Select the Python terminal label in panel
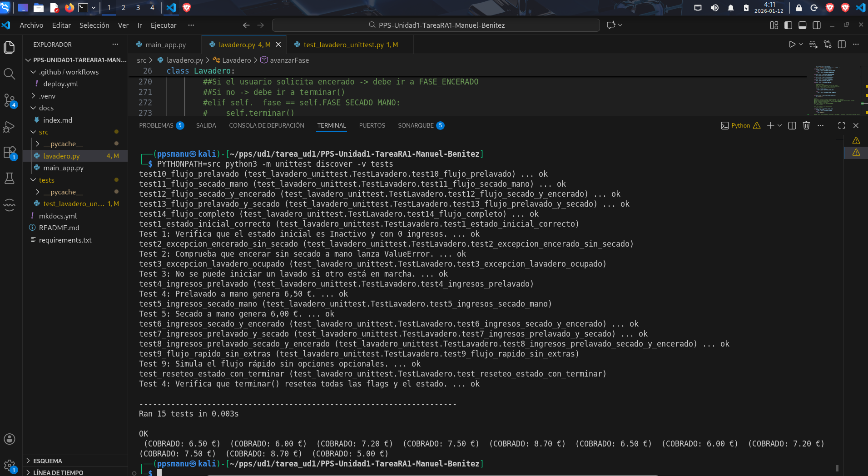The width and height of the screenshot is (868, 476). [740, 125]
